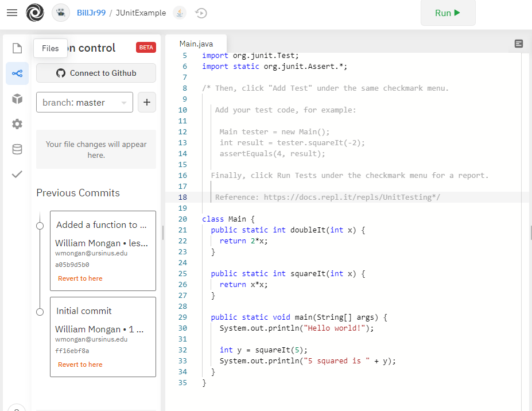Click the Previous Commits heading

[78, 193]
